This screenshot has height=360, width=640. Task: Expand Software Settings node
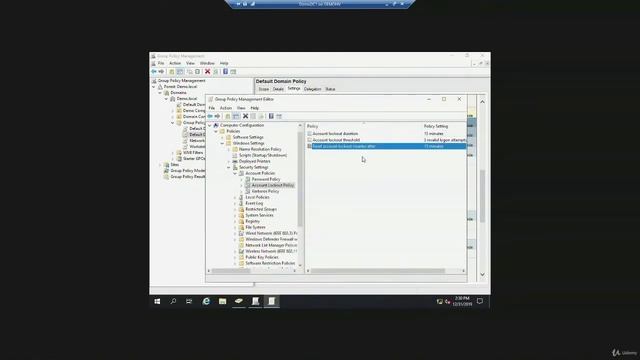(222, 138)
